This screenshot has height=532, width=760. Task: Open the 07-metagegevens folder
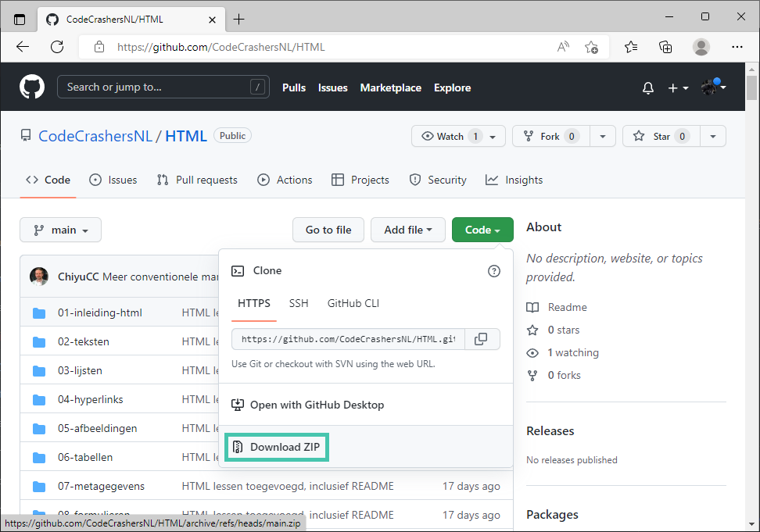(102, 487)
